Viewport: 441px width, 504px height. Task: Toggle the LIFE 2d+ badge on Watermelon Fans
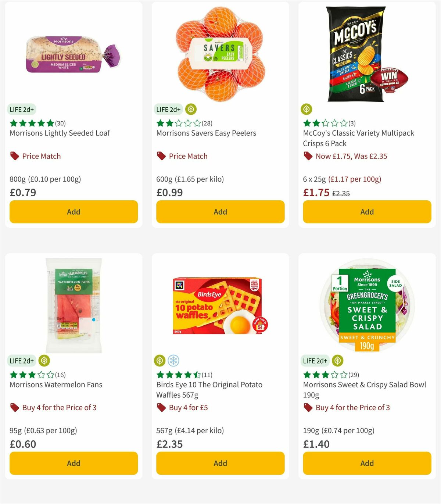[22, 361]
